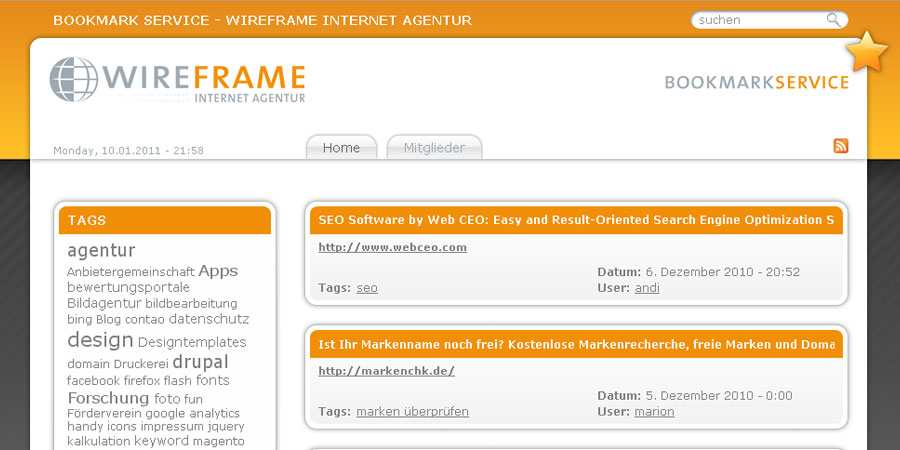Click the date 5. Dezember 2010 - 0:00
Image resolution: width=900 pixels, height=450 pixels.
coord(719,395)
